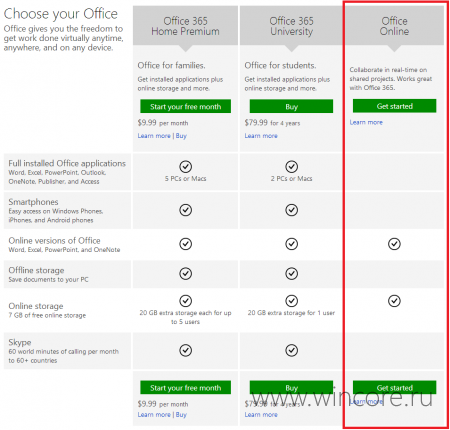Viewport: 450px width, 430px height.
Task: Open bottom Learn more link in Home Premium column
Action: (x=154, y=414)
